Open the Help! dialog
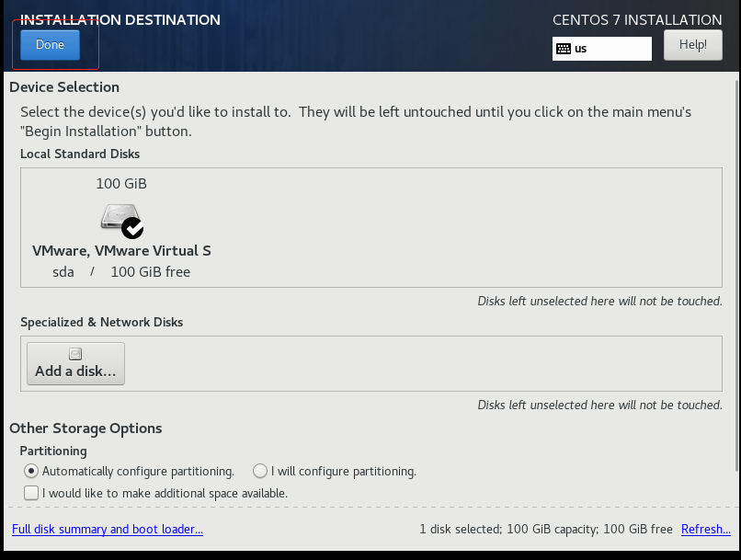 tap(692, 45)
